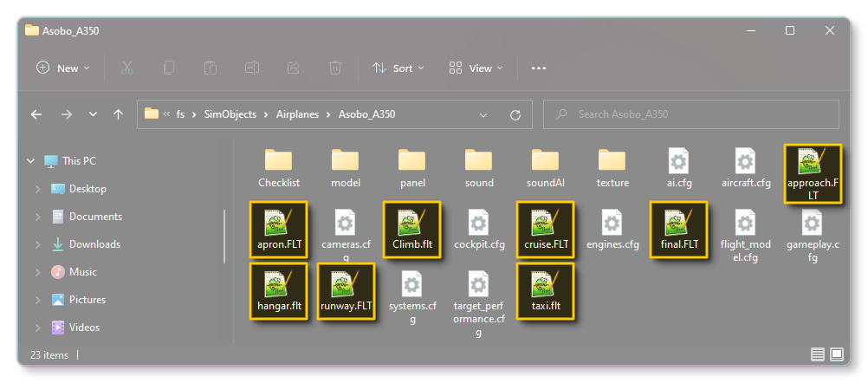The image size is (868, 383).
Task: Select the flight_model.cfg file
Action: (746, 235)
